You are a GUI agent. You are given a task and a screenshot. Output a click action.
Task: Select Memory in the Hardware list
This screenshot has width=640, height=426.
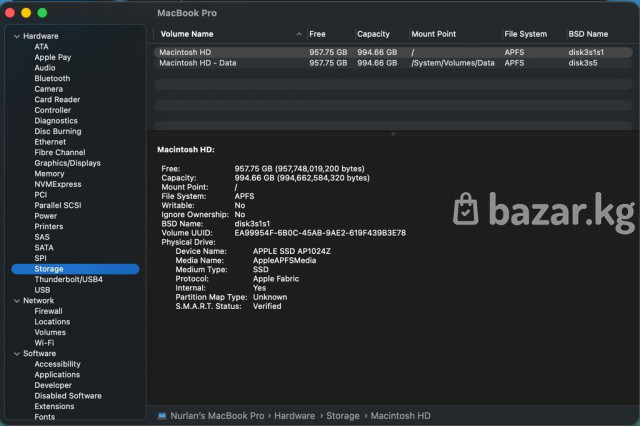tap(49, 173)
